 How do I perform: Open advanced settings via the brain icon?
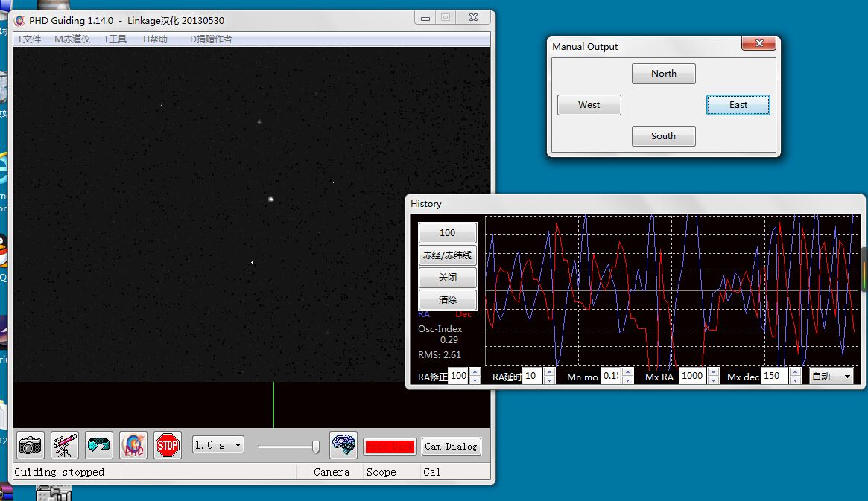coord(343,445)
